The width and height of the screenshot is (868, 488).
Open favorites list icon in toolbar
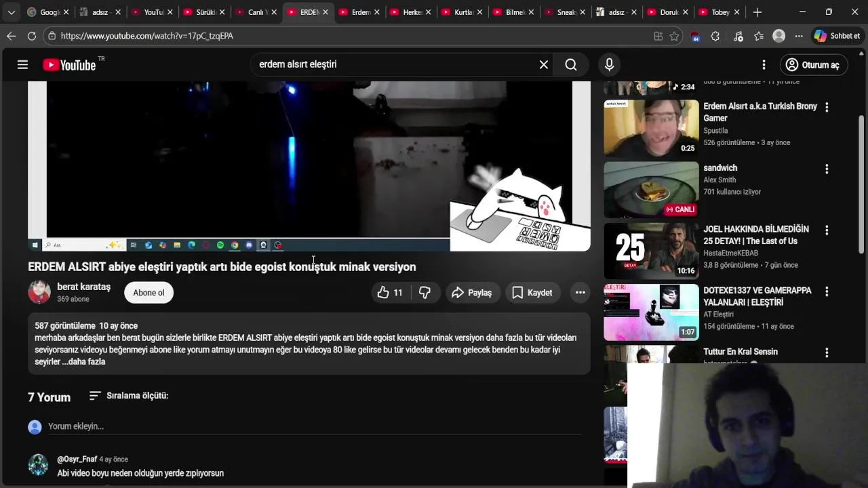tap(758, 36)
